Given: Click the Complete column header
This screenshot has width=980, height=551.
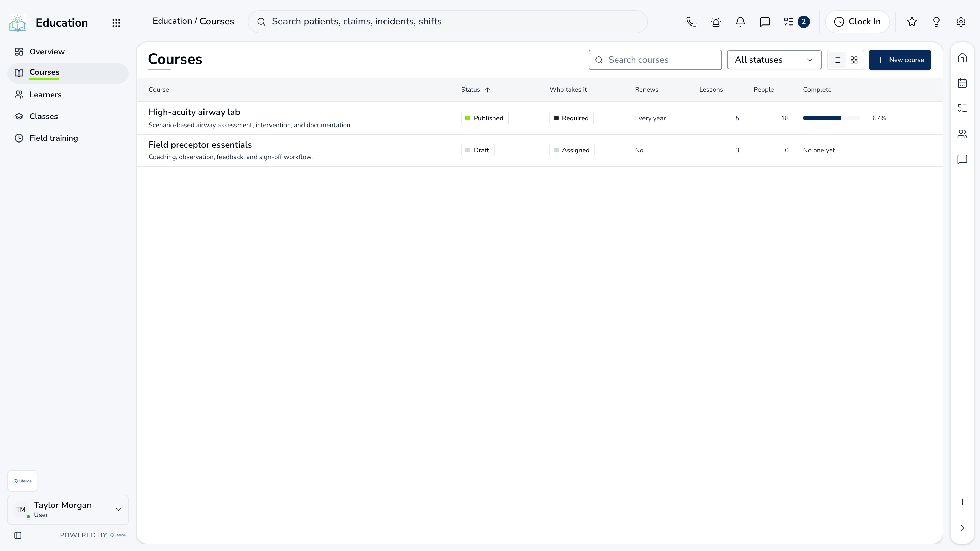Looking at the screenshot, I should [x=817, y=90].
